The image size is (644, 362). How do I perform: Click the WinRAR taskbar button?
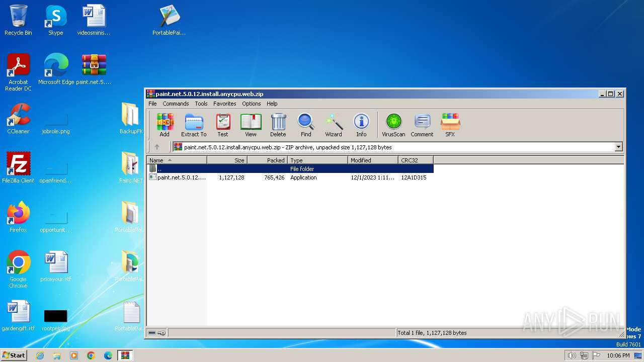pyautogui.click(x=125, y=355)
